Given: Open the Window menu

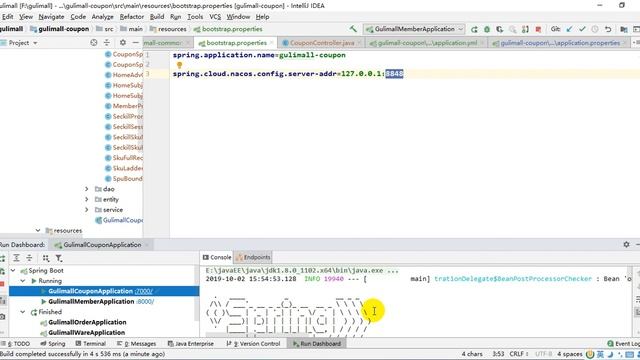Looking at the screenshot, I should pyautogui.click(x=238, y=17).
